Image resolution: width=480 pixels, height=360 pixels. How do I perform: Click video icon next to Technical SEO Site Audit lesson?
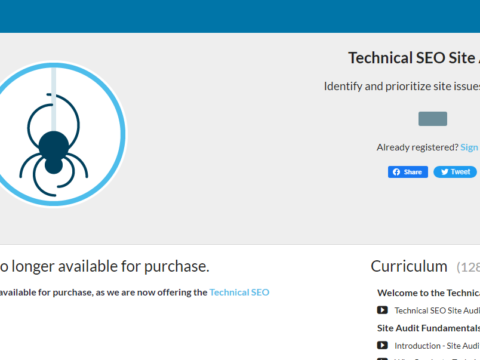pos(382,310)
